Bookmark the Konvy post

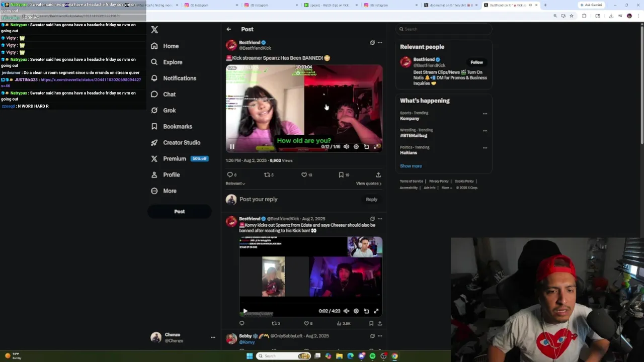(x=371, y=323)
